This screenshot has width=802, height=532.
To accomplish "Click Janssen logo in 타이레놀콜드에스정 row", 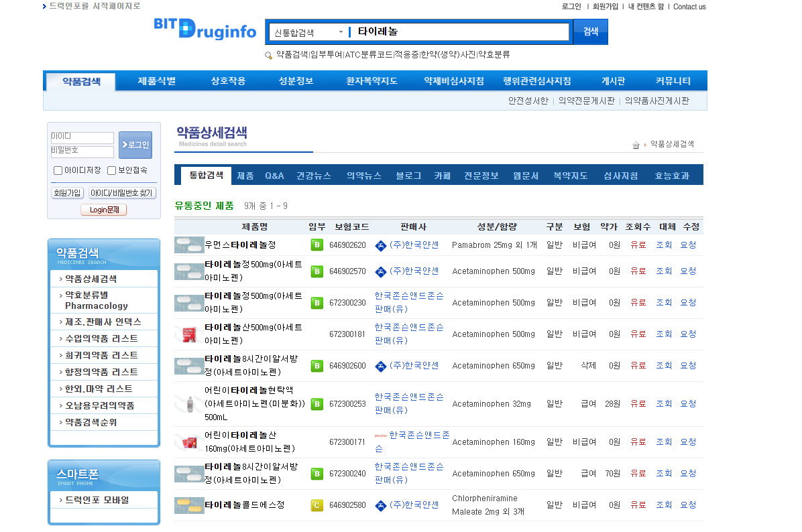I will coord(380,506).
